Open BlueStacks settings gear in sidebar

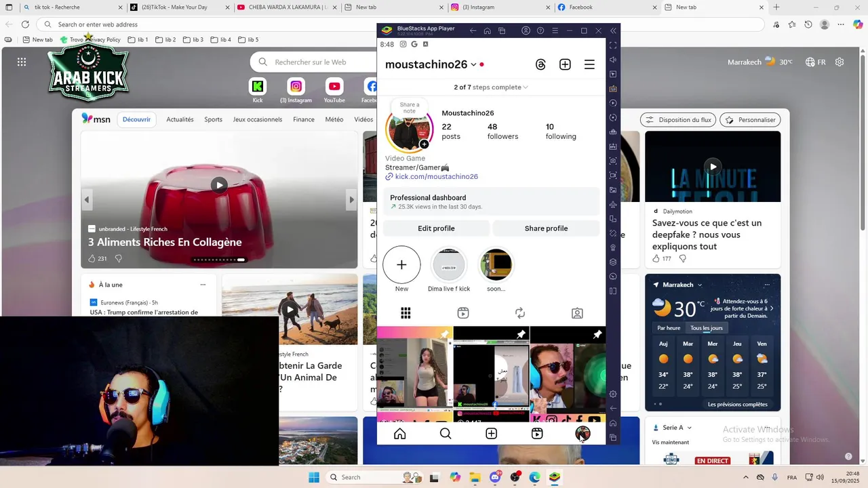point(613,394)
